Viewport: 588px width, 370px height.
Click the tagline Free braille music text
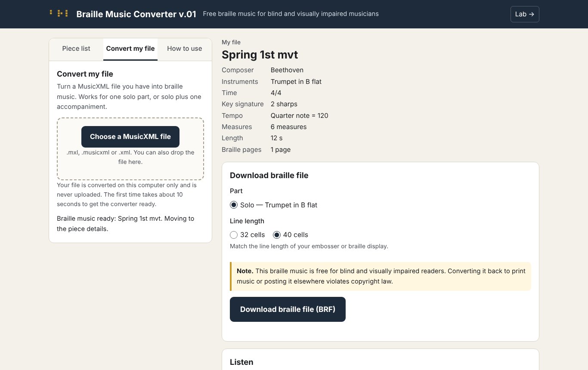click(291, 14)
